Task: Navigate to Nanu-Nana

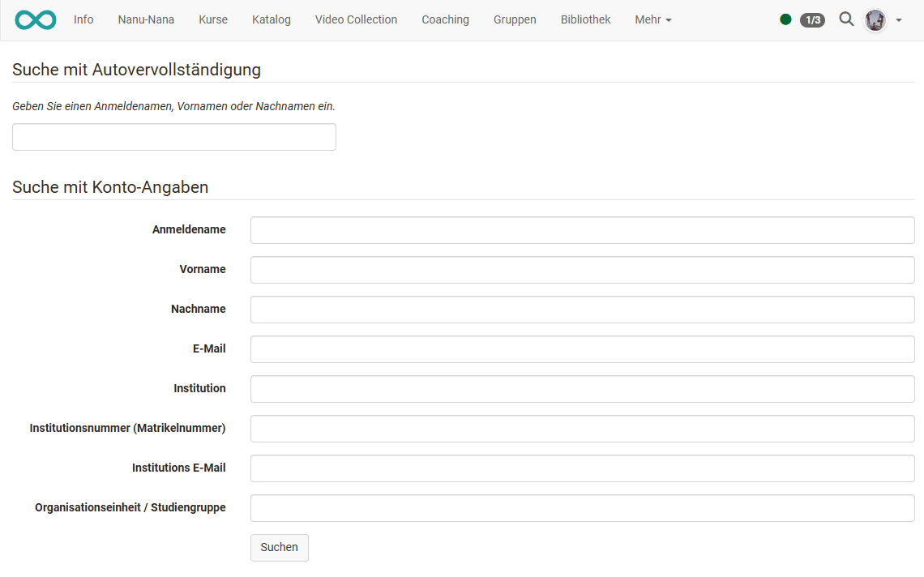Action: (146, 19)
